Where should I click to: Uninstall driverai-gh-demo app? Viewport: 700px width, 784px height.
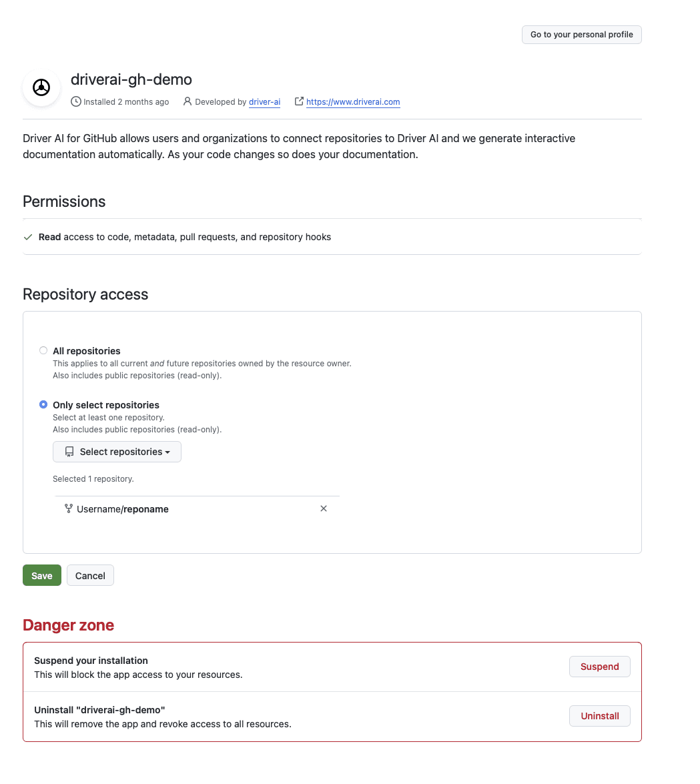click(599, 716)
